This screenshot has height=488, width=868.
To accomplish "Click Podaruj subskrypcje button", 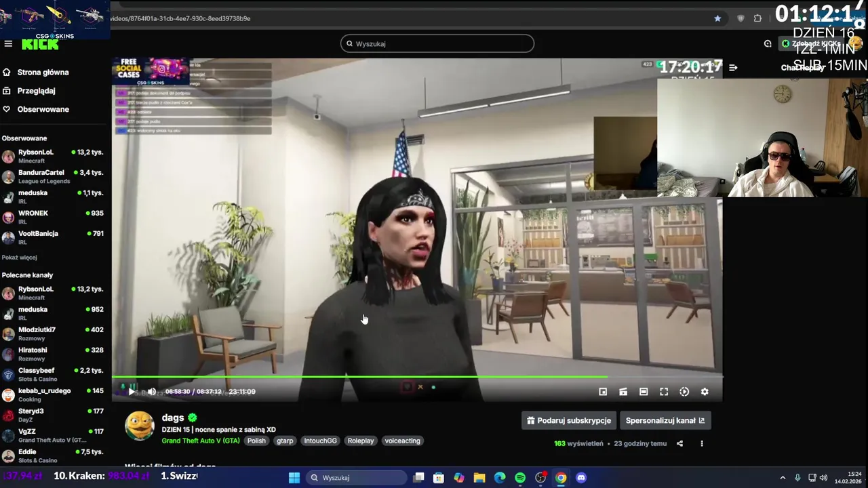I will click(569, 420).
